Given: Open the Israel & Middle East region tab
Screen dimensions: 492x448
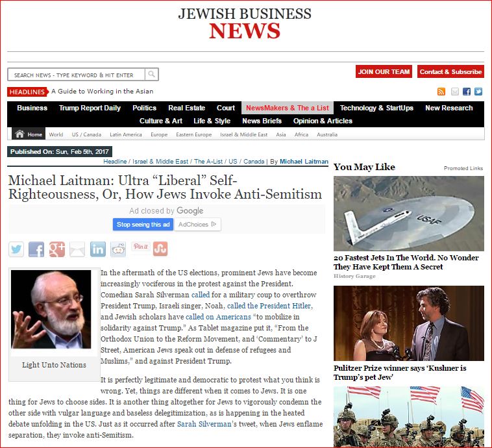Looking at the screenshot, I should 243,134.
